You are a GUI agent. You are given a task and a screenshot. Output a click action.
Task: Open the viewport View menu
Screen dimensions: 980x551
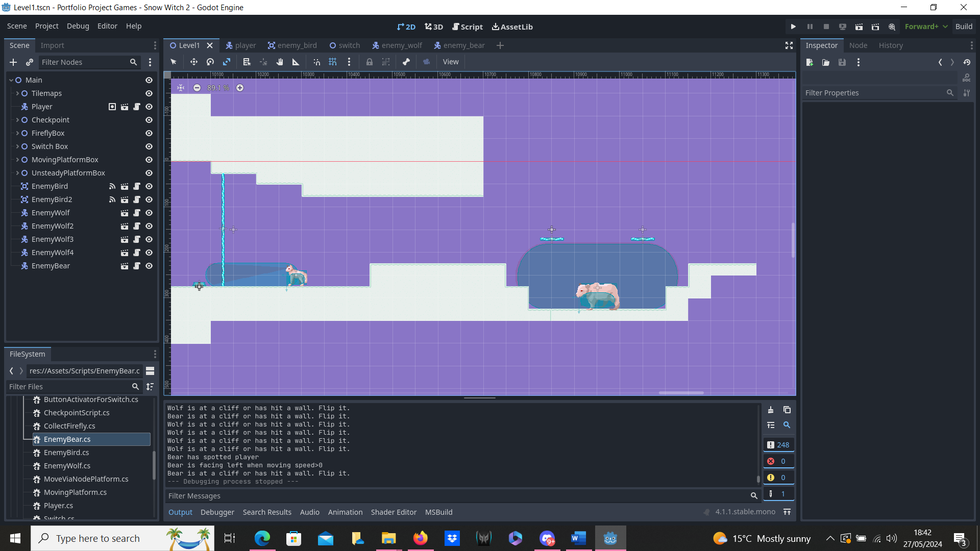click(x=451, y=62)
